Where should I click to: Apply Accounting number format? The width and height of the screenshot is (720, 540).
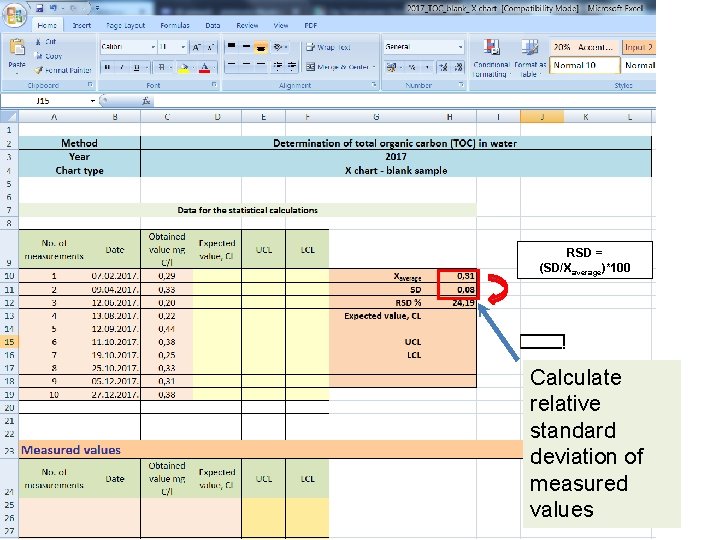[391, 68]
